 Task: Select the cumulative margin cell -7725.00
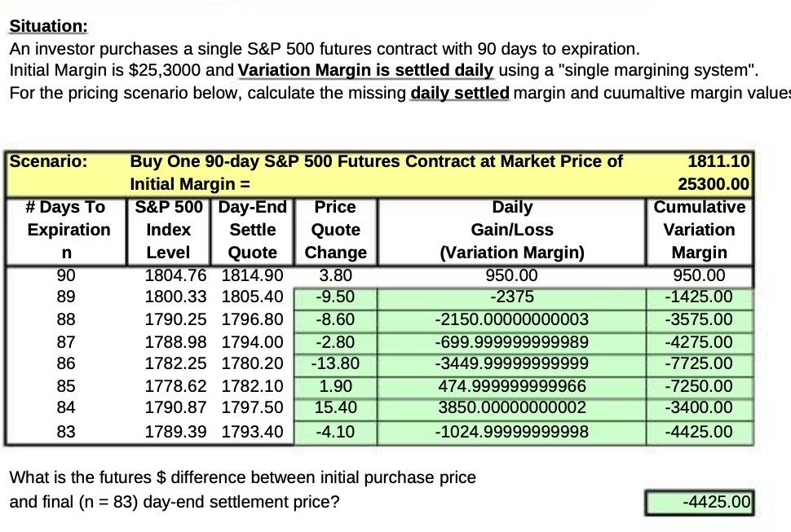point(699,363)
